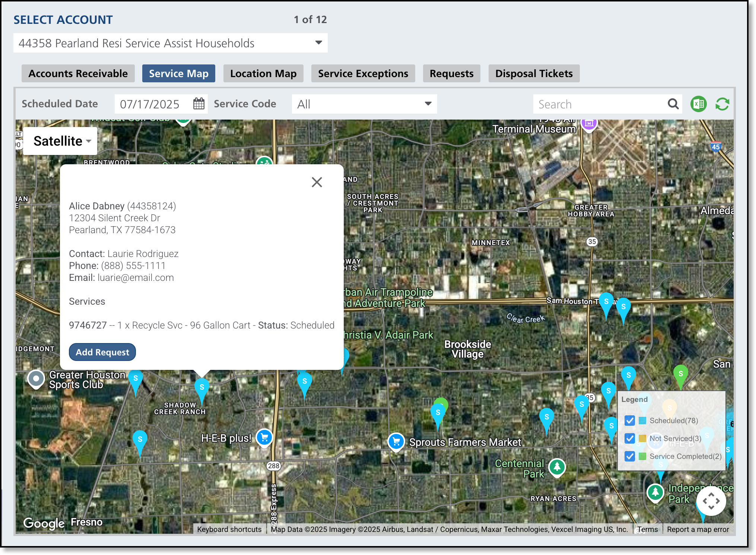Click the search magnifier icon

tap(673, 104)
